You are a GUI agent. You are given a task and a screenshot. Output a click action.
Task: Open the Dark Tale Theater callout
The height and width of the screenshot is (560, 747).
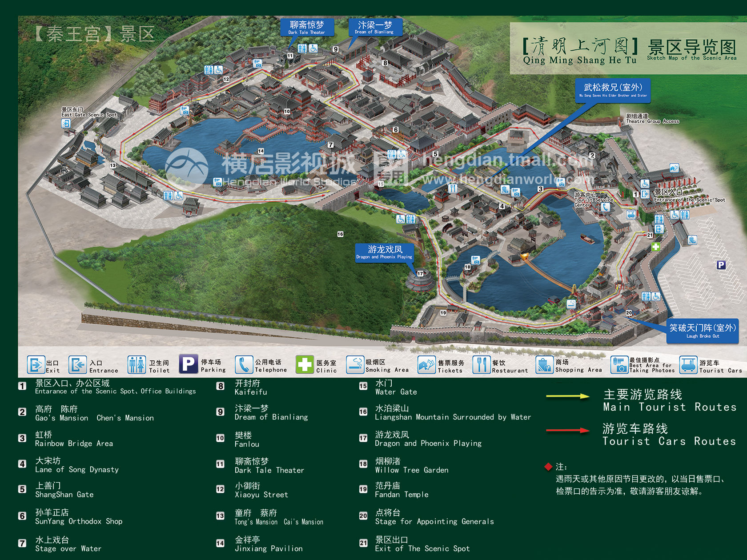pyautogui.click(x=306, y=27)
